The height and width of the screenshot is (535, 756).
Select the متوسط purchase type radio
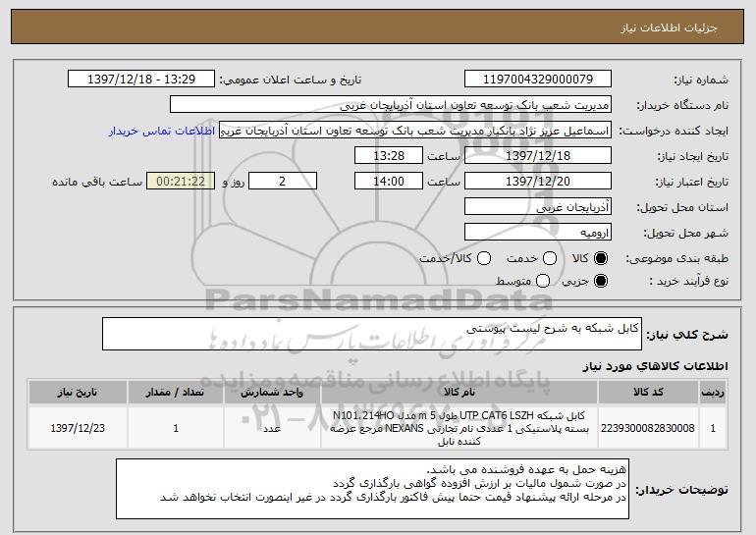pyautogui.click(x=543, y=281)
